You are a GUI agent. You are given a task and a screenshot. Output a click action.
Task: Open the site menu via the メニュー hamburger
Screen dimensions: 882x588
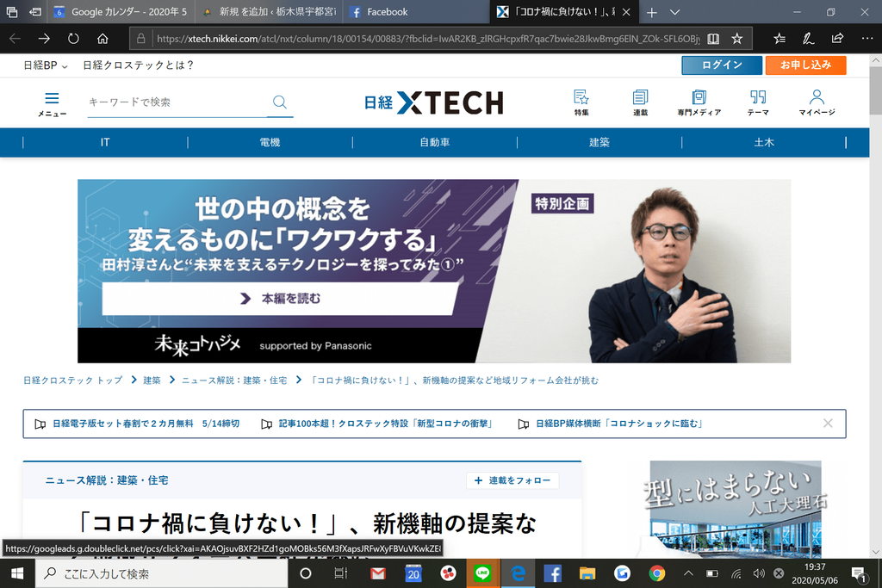coord(51,101)
